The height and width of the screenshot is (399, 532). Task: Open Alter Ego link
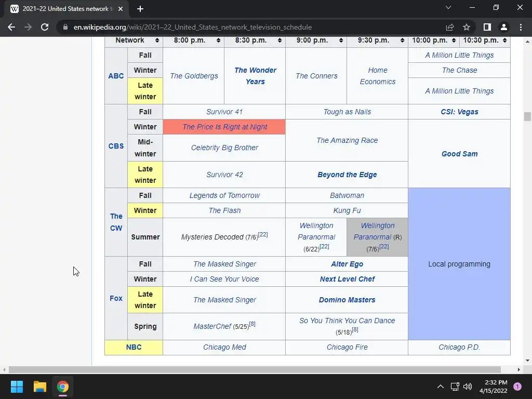347,264
